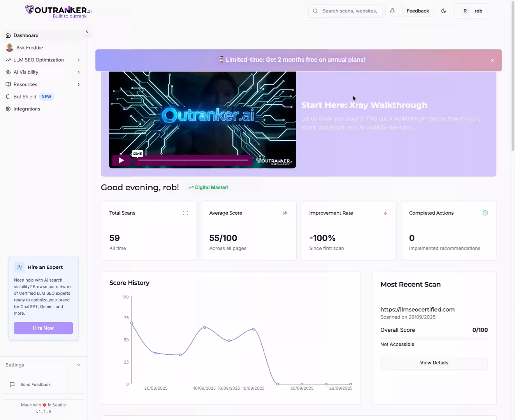Click the LLM SEO trending-arrow icon
The height and width of the screenshot is (420, 515).
coord(8,60)
